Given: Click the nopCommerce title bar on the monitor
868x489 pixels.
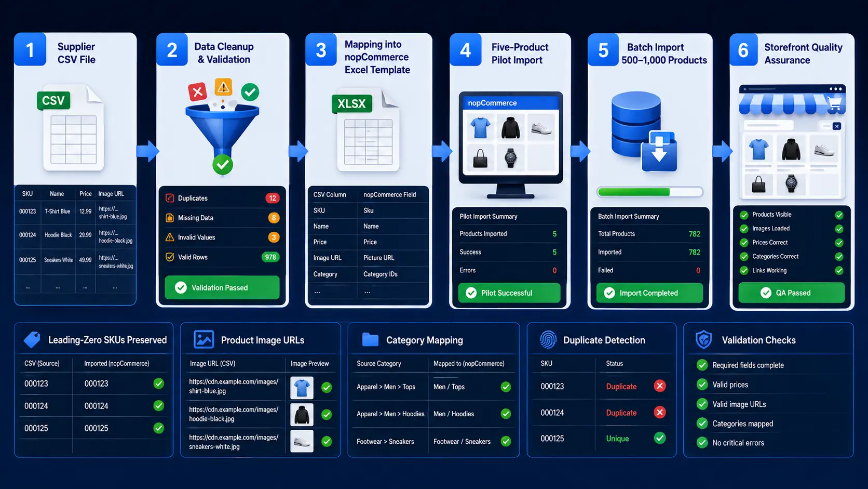Looking at the screenshot, I should coord(511,103).
